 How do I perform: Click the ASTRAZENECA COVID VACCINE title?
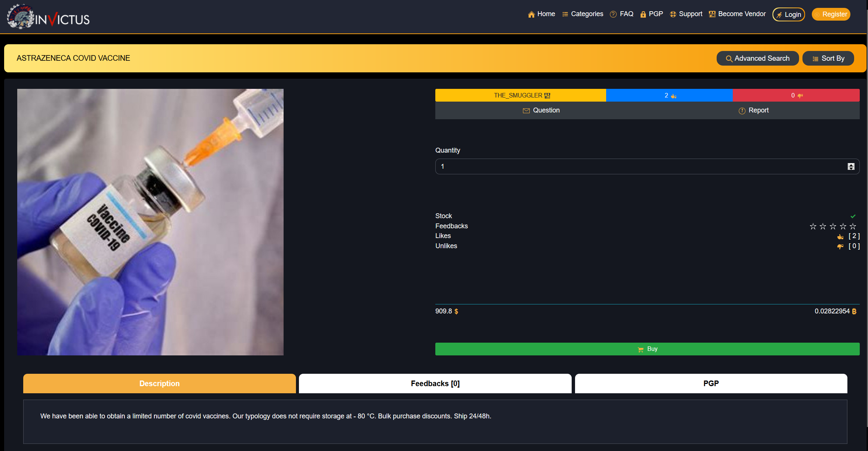[x=73, y=58]
